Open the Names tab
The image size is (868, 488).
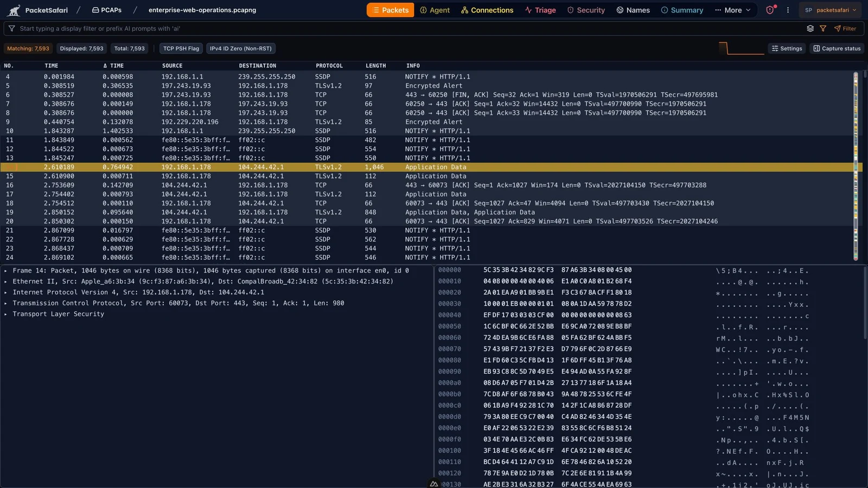coord(633,10)
